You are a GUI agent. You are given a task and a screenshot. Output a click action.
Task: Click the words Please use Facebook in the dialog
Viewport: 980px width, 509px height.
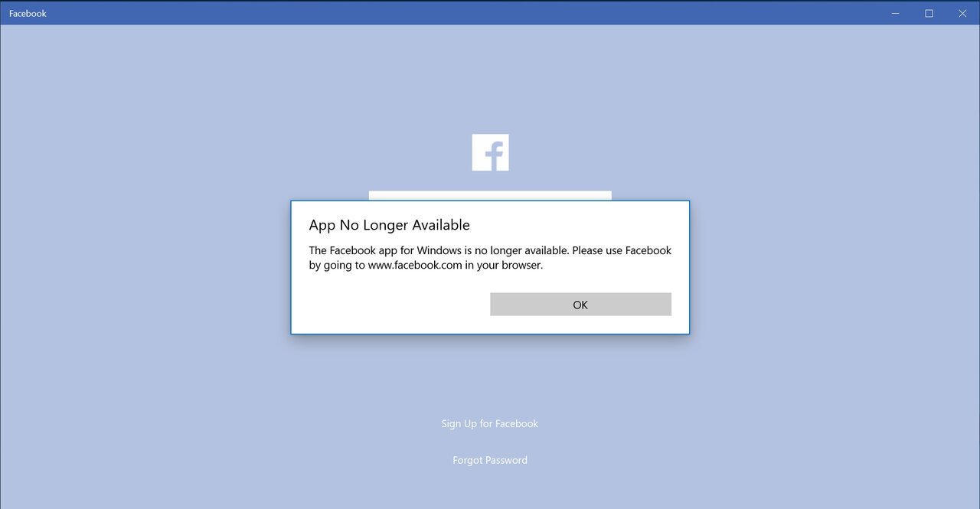click(x=622, y=250)
